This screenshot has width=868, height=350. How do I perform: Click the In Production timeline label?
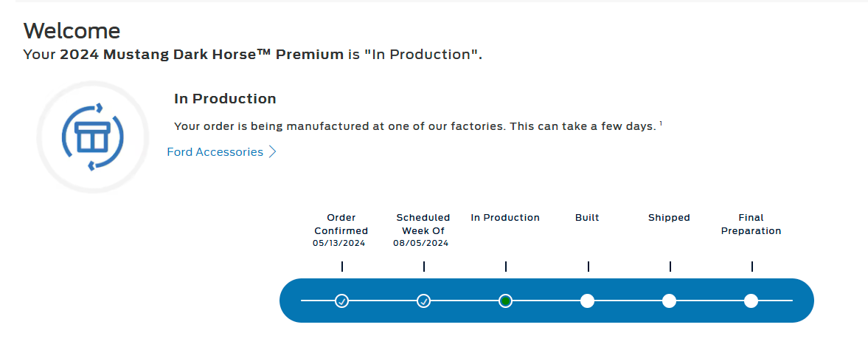tap(505, 217)
